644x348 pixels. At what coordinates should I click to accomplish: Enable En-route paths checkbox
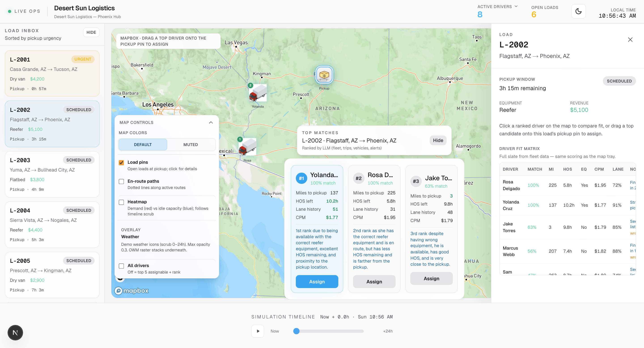(x=121, y=182)
